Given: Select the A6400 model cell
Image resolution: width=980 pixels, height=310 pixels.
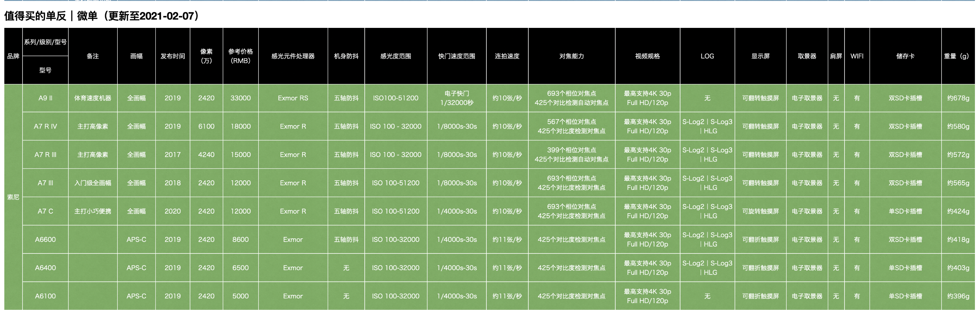Looking at the screenshot, I should pyautogui.click(x=45, y=268).
